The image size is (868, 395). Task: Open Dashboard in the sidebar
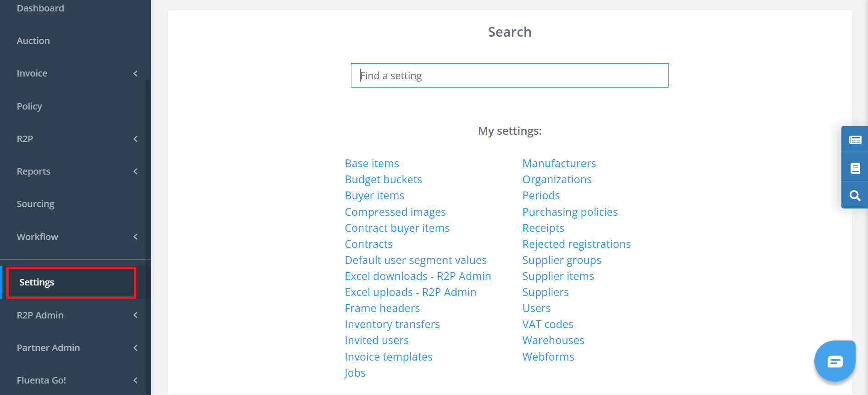40,8
